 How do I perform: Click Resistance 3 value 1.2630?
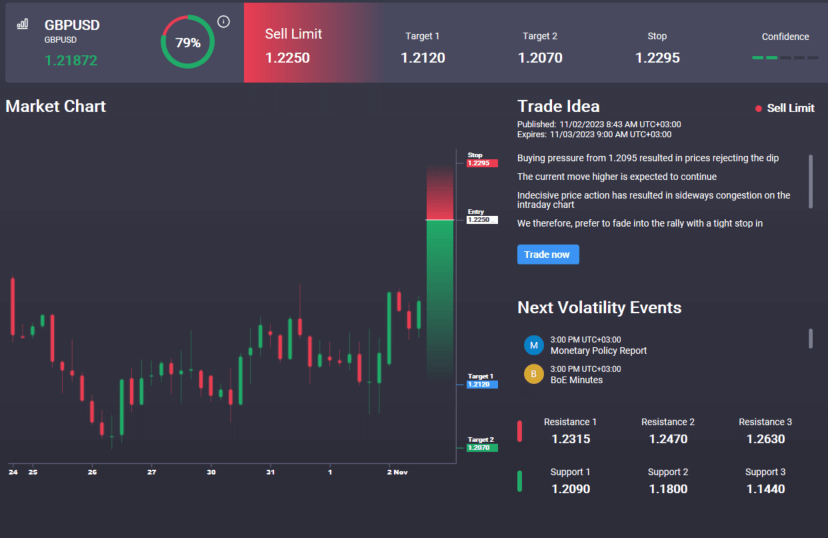pos(765,439)
